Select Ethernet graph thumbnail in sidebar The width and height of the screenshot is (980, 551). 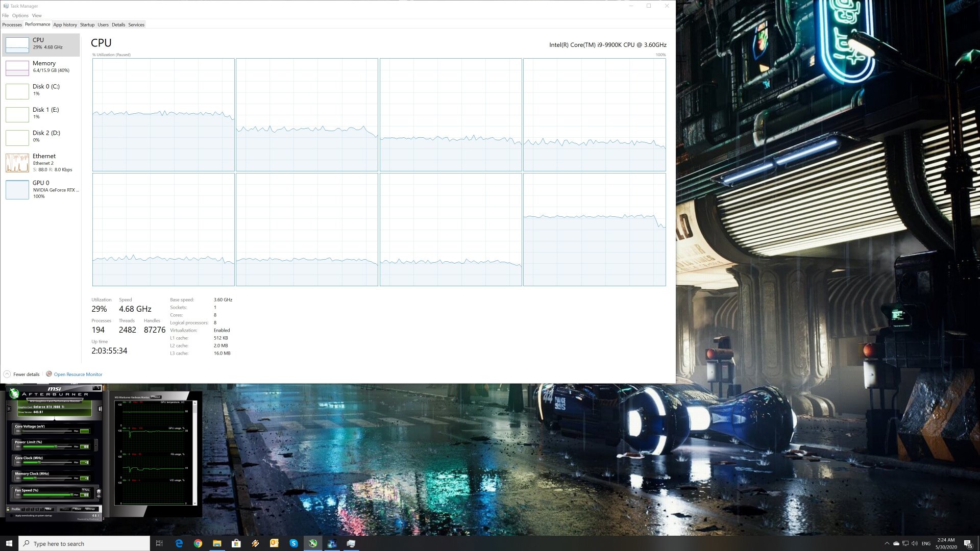17,163
